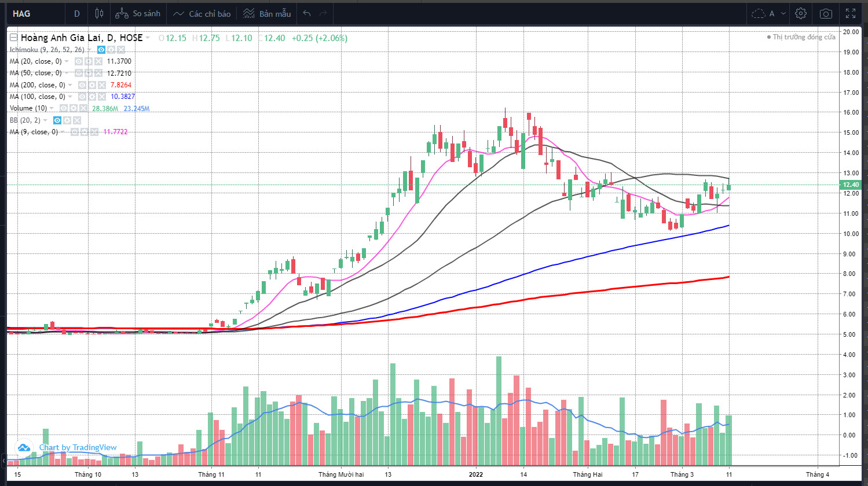Click the TradingView cloud logo icon

click(24, 447)
